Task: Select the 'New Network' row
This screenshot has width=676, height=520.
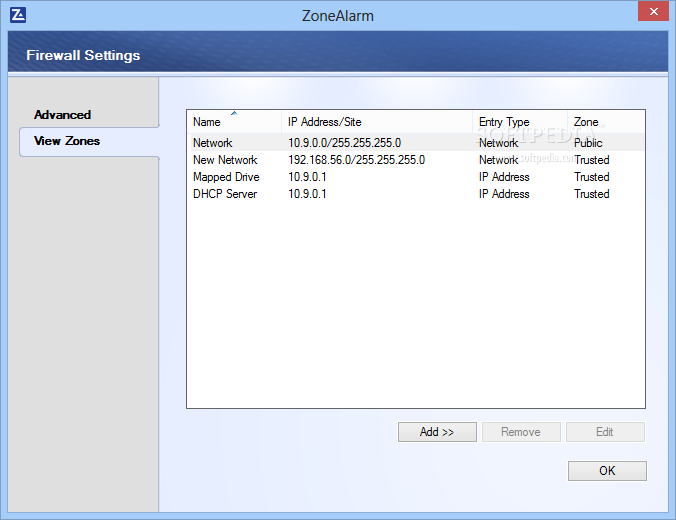Action: (416, 160)
